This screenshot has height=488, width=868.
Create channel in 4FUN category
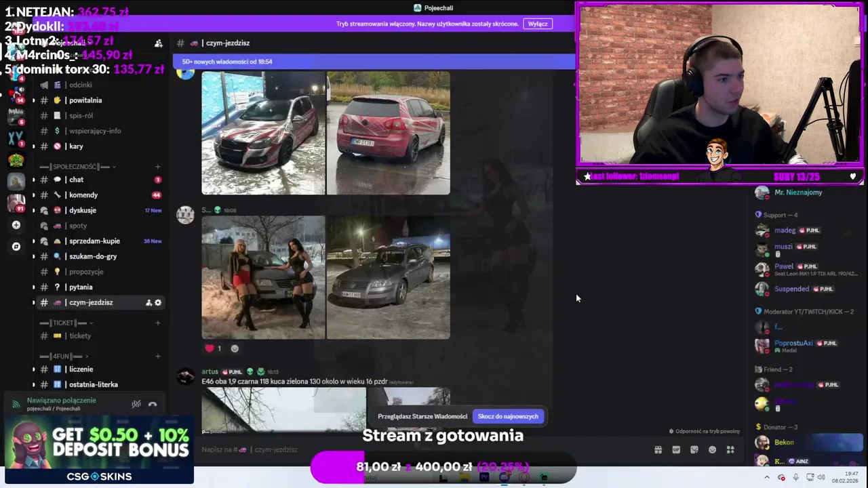tap(158, 356)
